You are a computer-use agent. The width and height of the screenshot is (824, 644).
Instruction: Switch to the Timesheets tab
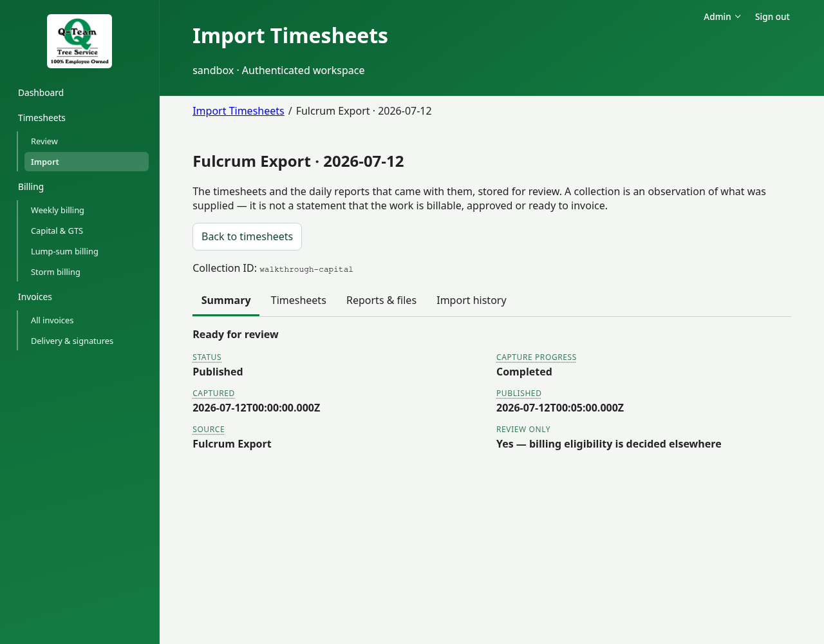pyautogui.click(x=299, y=300)
